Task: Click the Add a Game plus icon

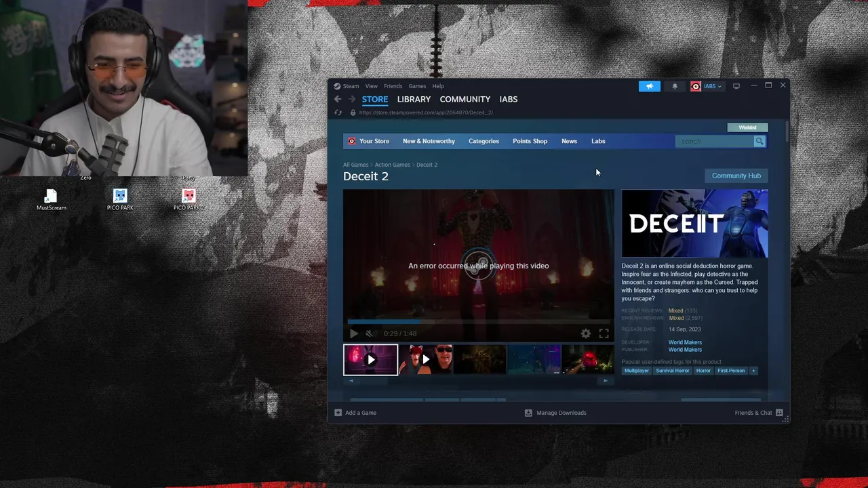Action: click(338, 413)
